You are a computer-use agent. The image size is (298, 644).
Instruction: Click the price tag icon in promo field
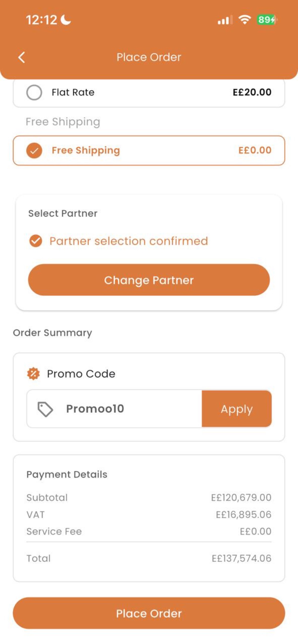(x=45, y=409)
